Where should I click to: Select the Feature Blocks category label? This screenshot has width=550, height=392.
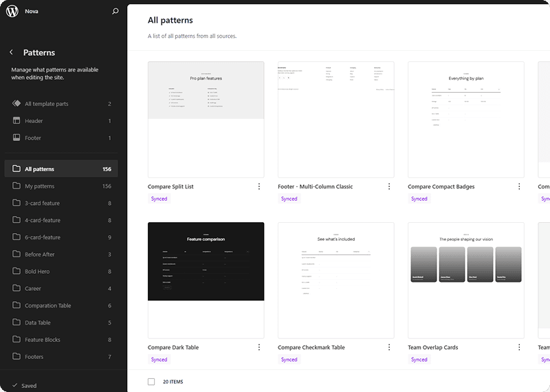(x=43, y=340)
